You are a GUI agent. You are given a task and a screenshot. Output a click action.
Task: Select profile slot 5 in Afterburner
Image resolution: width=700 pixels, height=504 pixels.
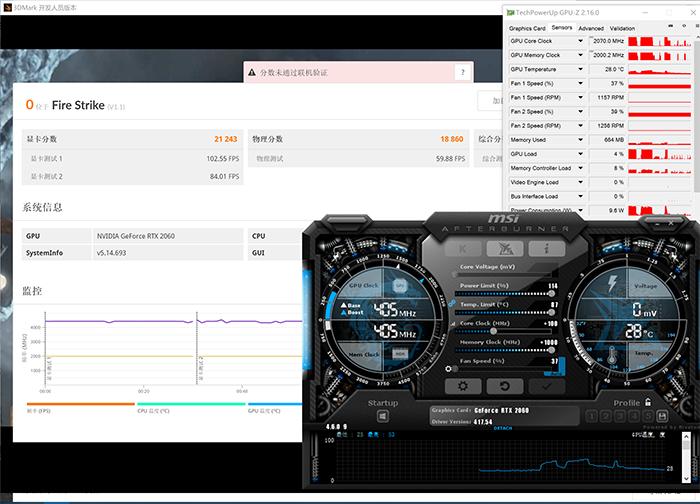[648, 417]
